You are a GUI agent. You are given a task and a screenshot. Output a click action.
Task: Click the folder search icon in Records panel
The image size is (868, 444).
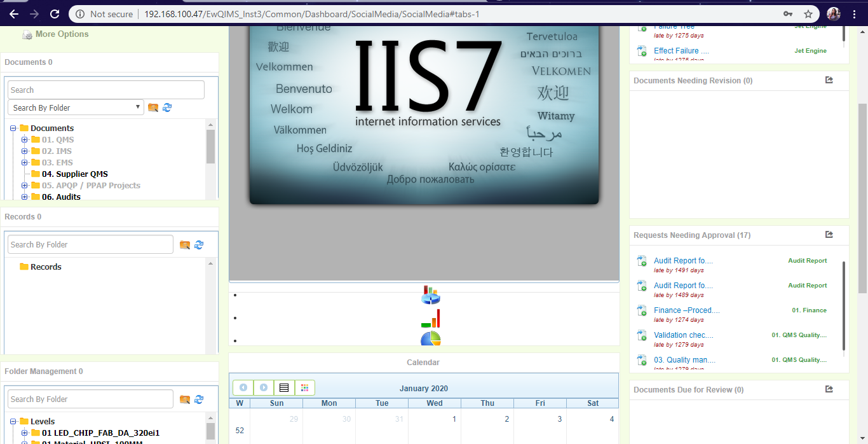click(185, 245)
